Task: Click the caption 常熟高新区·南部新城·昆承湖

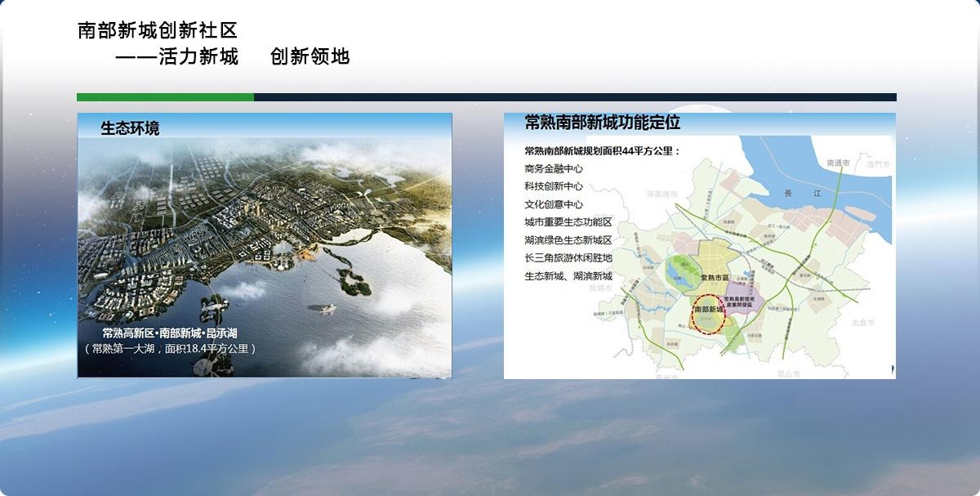Action: point(170,333)
